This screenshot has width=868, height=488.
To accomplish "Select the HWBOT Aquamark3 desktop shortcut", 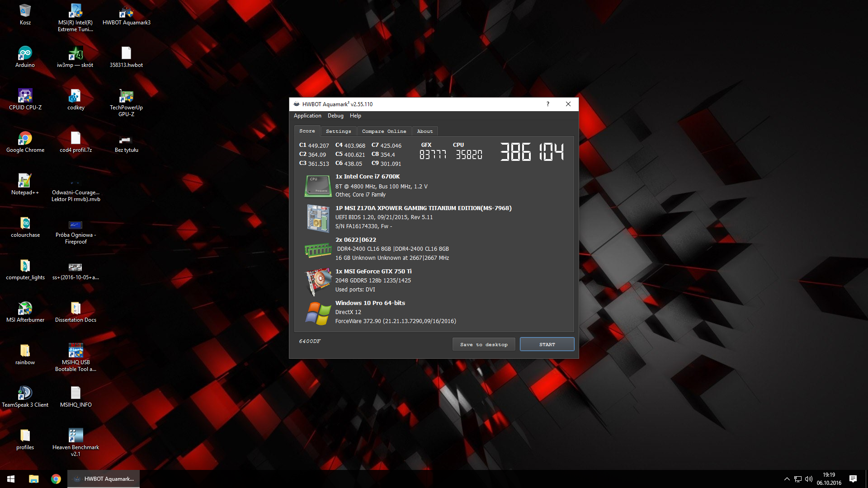I will 127,14.
